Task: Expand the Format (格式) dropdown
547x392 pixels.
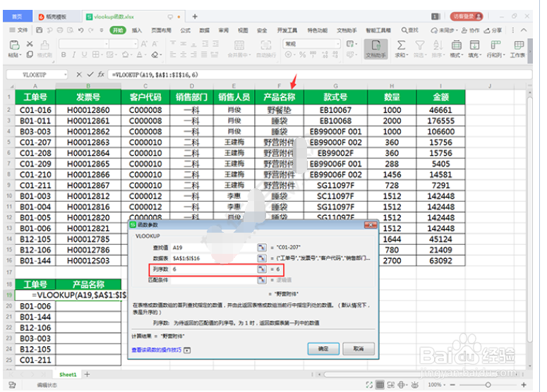Action: click(456, 55)
